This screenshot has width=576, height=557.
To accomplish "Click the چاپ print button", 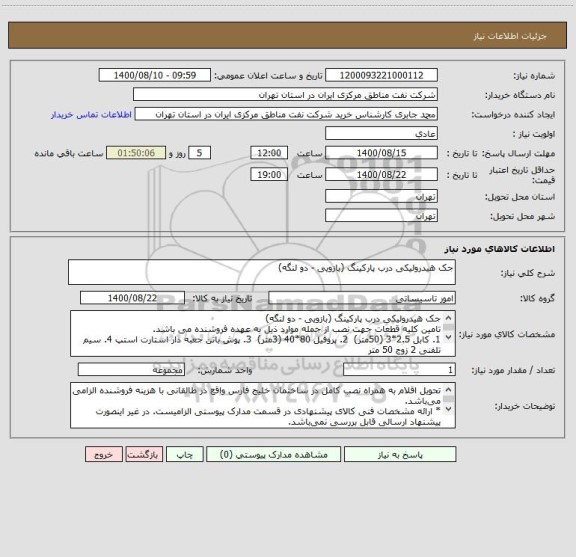I will coord(184,454).
